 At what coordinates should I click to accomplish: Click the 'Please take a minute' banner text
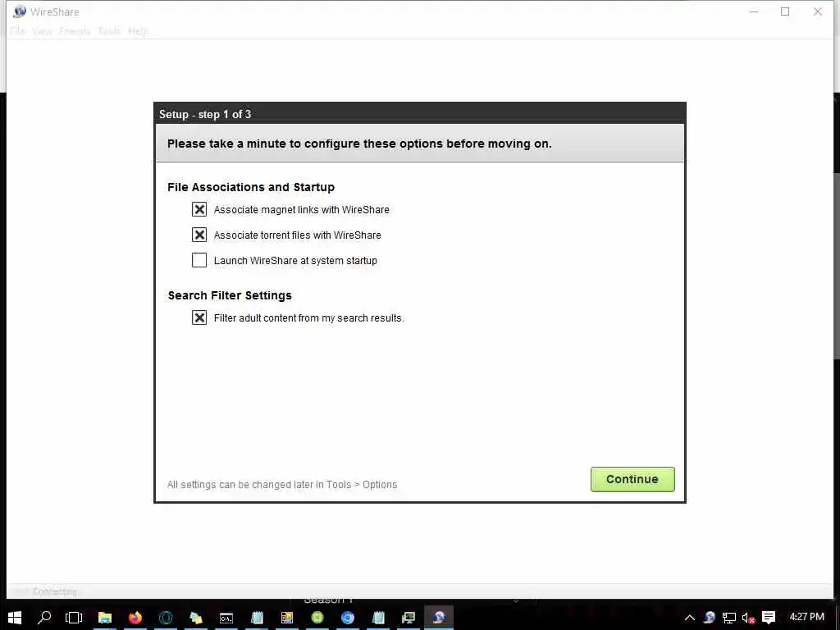359,144
